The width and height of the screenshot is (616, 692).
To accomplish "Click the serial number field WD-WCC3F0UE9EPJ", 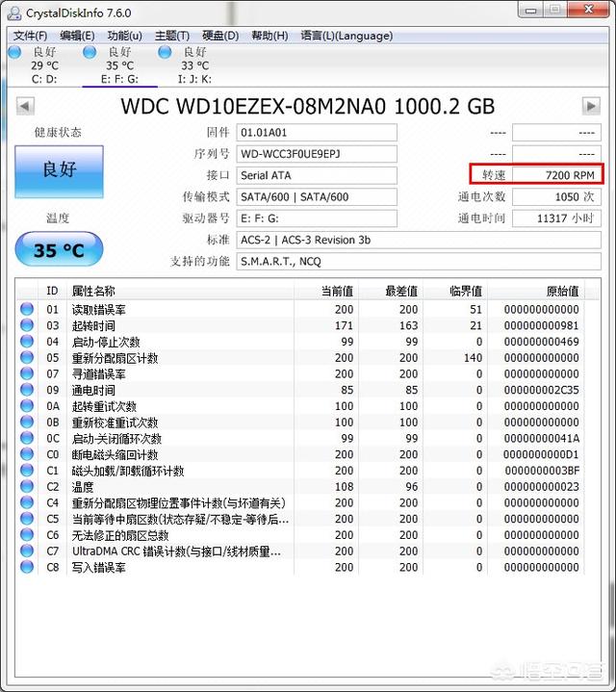I will [x=317, y=154].
